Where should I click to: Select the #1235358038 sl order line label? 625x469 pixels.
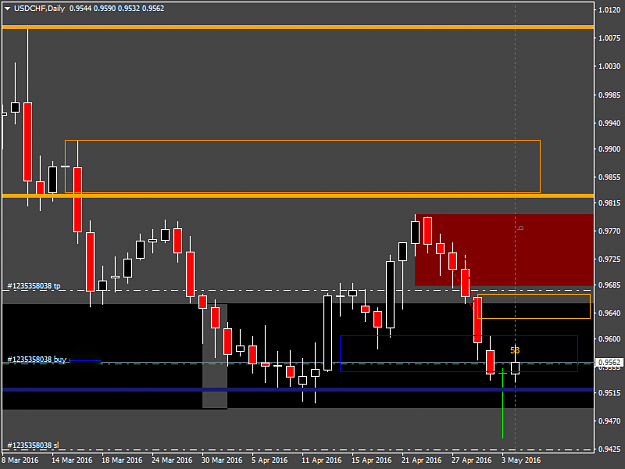pos(33,445)
